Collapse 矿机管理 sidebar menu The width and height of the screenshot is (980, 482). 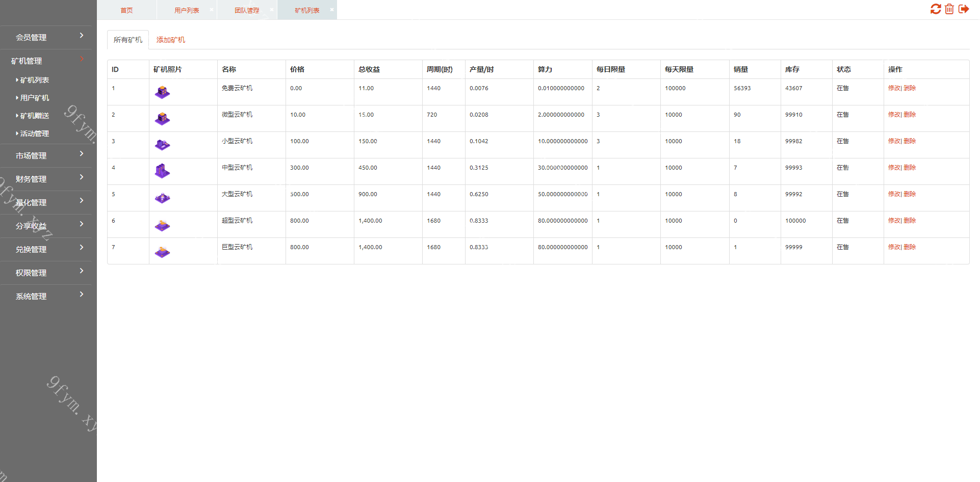pyautogui.click(x=46, y=61)
